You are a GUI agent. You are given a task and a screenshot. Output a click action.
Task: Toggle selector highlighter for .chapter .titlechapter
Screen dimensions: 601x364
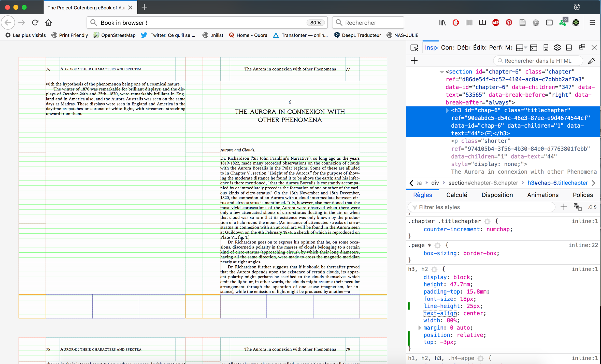[487, 221]
